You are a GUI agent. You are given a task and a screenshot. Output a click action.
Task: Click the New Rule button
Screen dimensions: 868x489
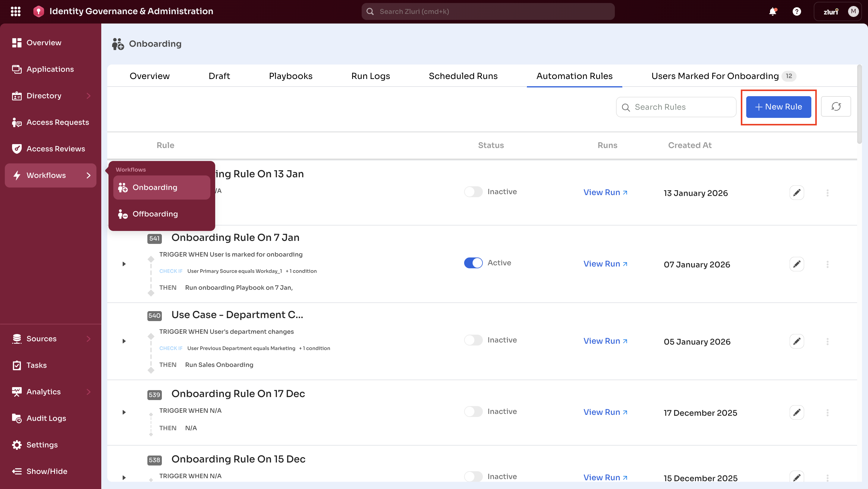(778, 107)
